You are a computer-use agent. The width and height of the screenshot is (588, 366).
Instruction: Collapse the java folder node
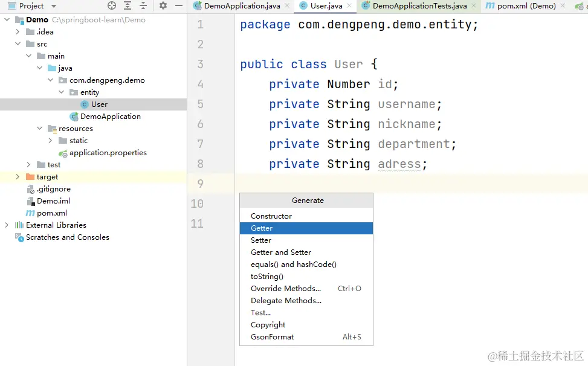pos(40,68)
